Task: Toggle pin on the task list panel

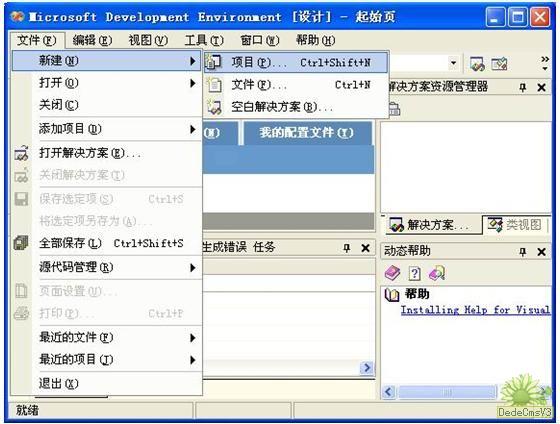Action: point(346,248)
